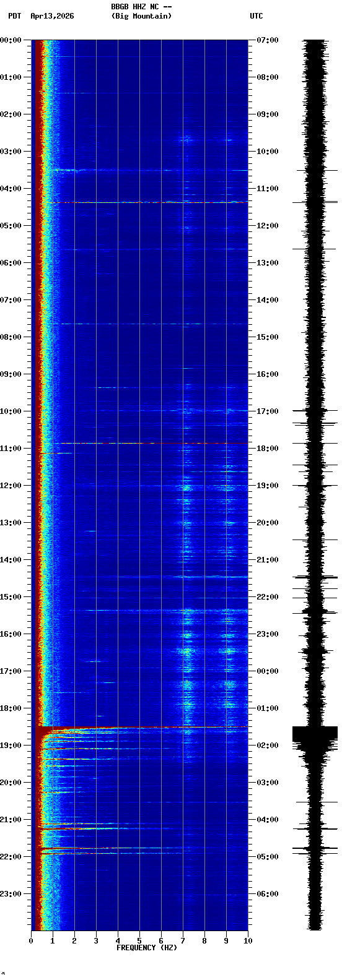
Task: Click the frequency axis tick label '10'
Action: point(248,941)
